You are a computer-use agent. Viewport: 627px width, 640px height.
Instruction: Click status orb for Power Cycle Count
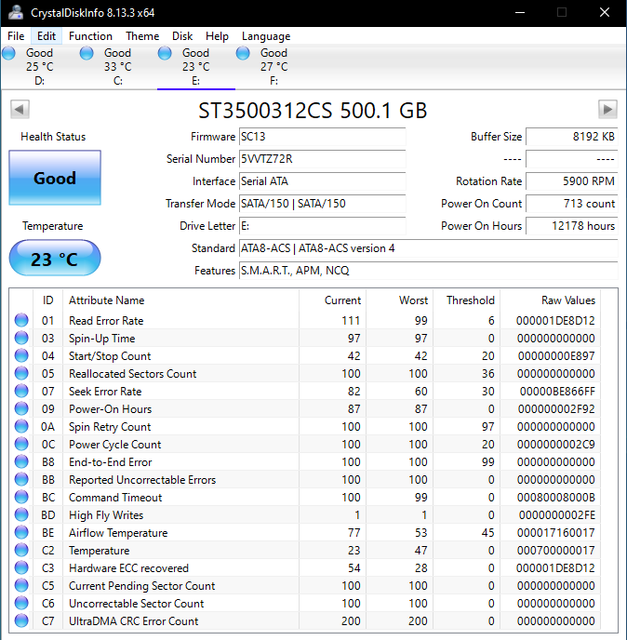(x=21, y=444)
